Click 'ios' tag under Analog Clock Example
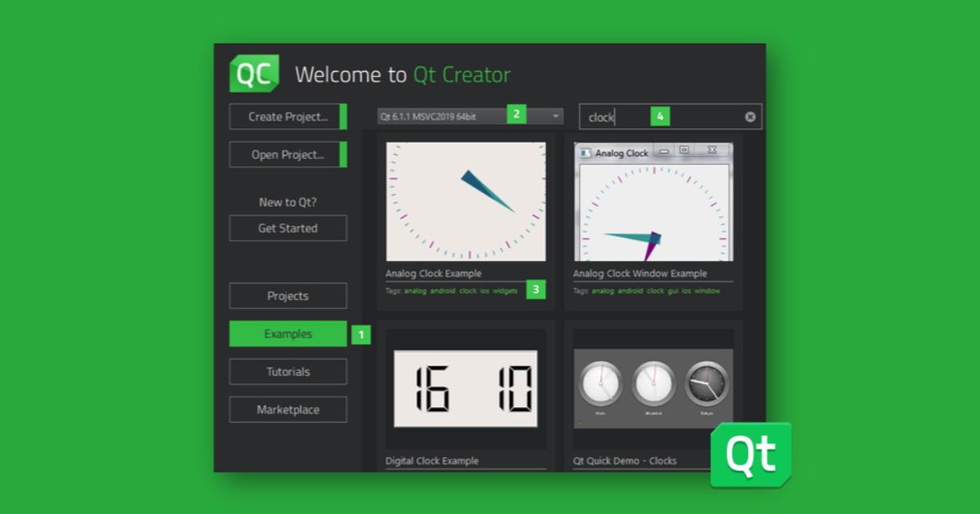Image resolution: width=980 pixels, height=514 pixels. [x=484, y=290]
